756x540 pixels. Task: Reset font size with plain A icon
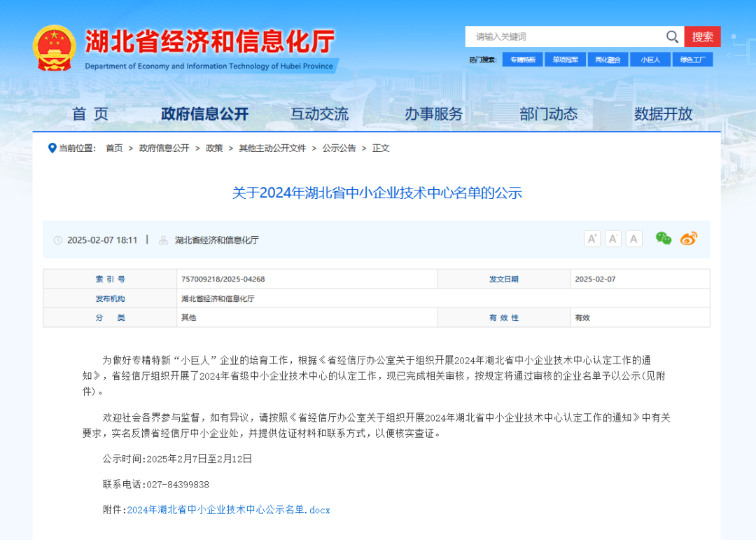click(x=634, y=239)
